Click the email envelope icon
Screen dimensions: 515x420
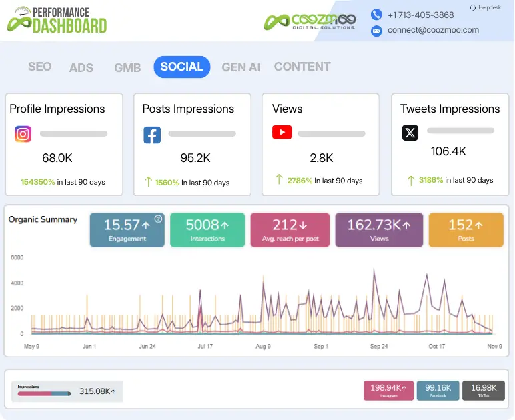tap(376, 31)
